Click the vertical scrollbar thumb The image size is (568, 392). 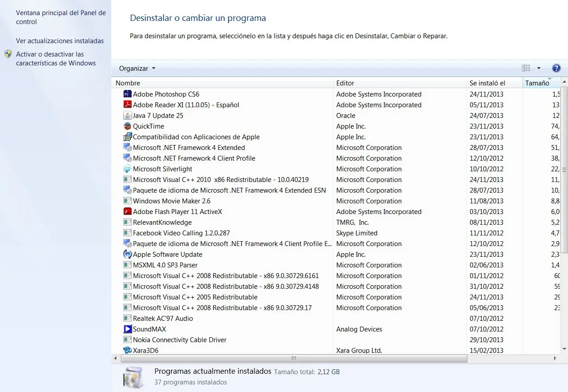tap(564, 170)
